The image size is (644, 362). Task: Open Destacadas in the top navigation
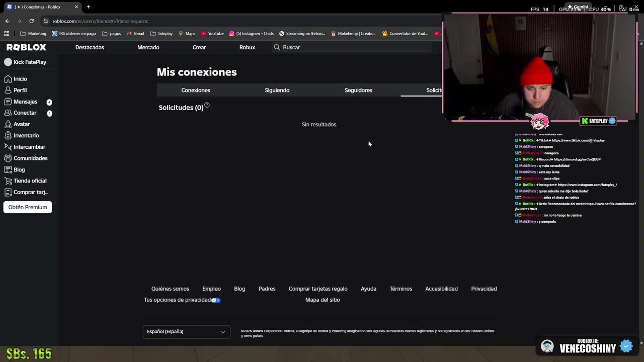[90, 47]
